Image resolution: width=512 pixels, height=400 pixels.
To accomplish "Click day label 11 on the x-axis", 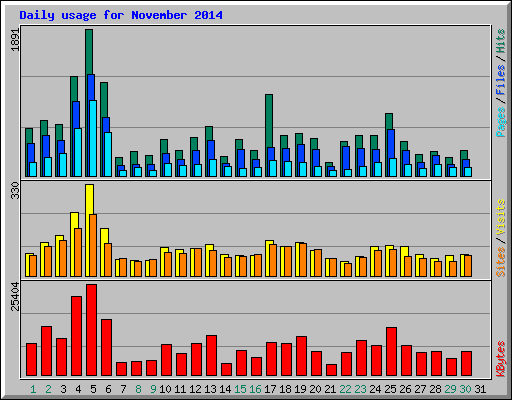I will click(x=180, y=389).
